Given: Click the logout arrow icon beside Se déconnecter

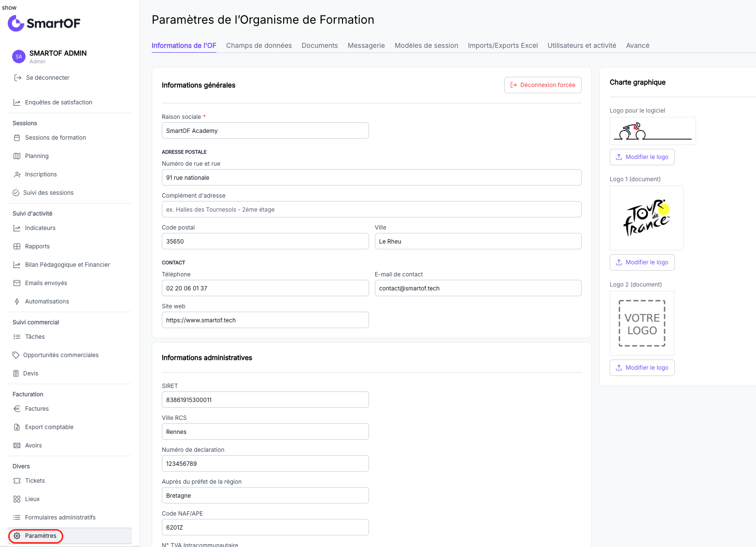Looking at the screenshot, I should tap(18, 78).
